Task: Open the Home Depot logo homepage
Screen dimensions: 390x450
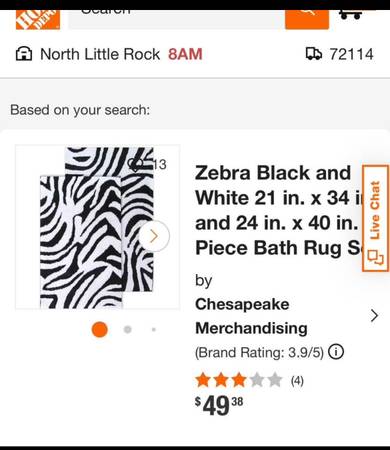Action: pyautogui.click(x=38, y=20)
